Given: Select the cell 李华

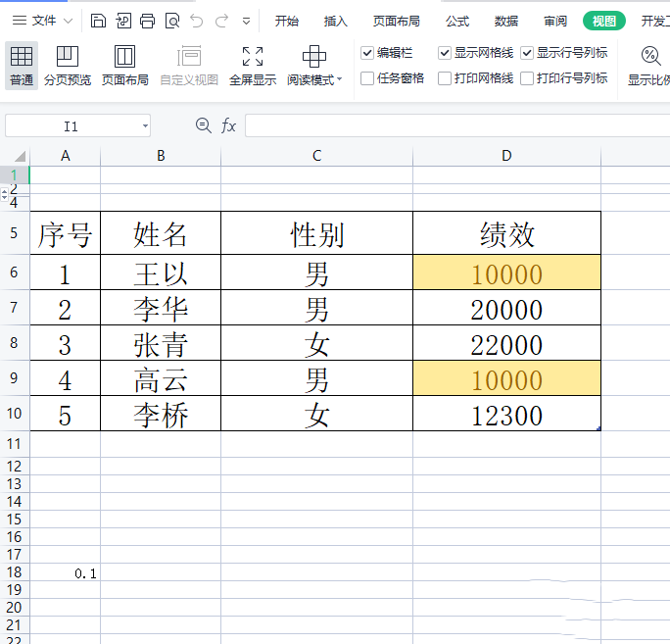Looking at the screenshot, I should 161,308.
